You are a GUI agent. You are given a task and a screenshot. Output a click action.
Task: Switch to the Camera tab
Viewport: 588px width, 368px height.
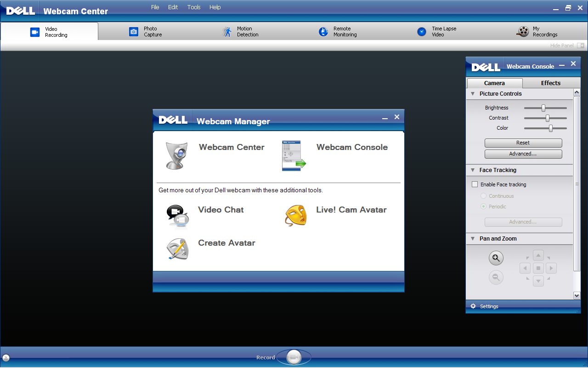point(495,83)
